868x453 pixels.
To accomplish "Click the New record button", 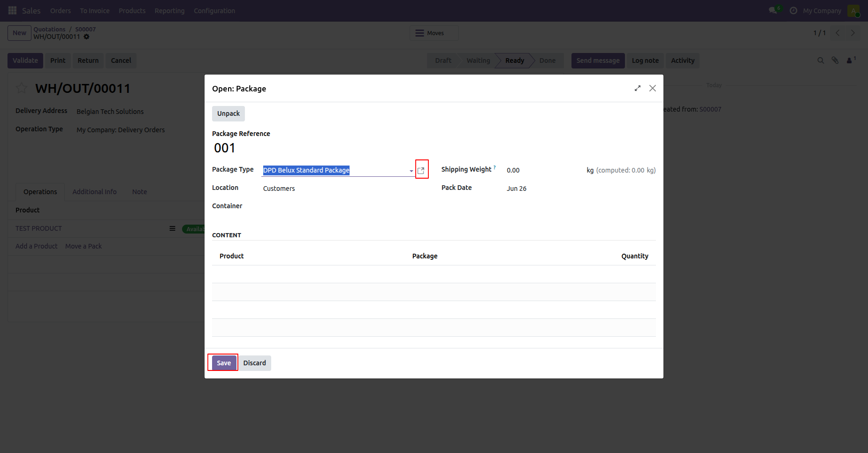I will coord(19,33).
